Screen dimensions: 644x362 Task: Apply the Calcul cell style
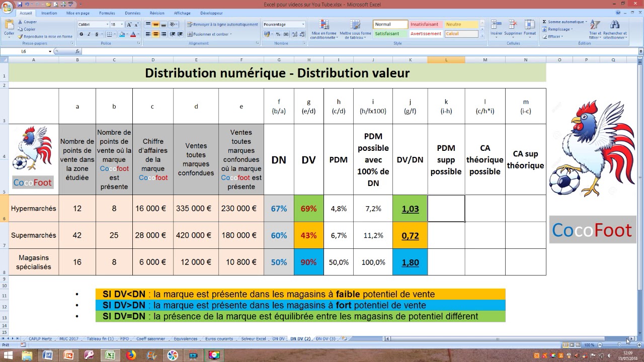click(x=461, y=34)
